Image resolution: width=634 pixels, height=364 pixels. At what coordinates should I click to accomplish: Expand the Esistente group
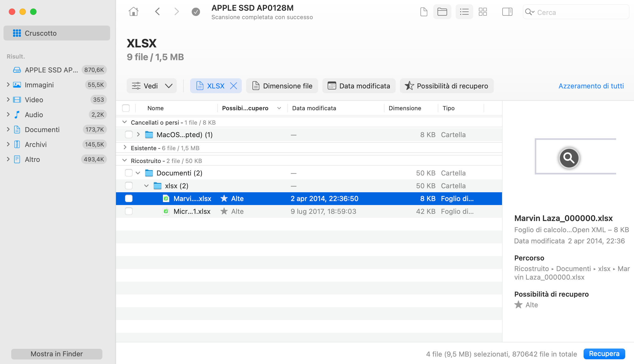click(x=125, y=147)
